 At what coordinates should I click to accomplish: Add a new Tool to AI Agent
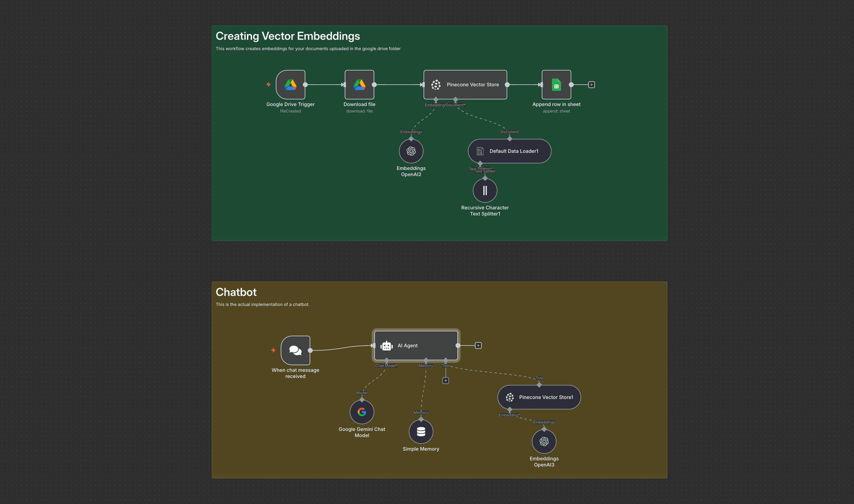(446, 380)
